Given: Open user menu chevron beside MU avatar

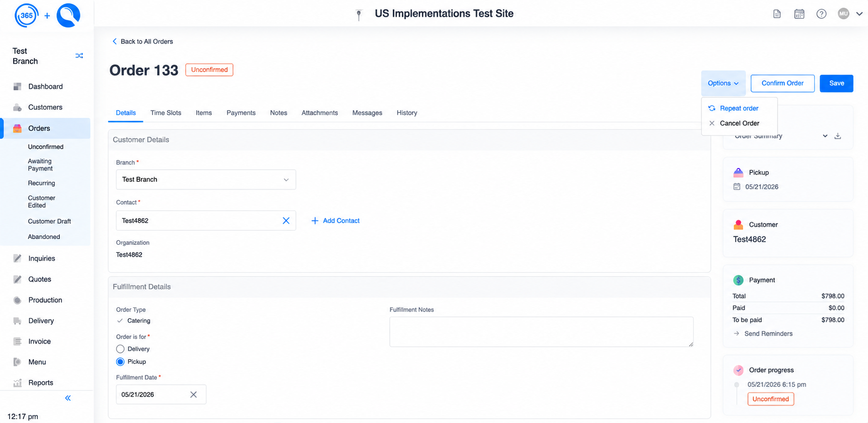Looking at the screenshot, I should point(859,14).
